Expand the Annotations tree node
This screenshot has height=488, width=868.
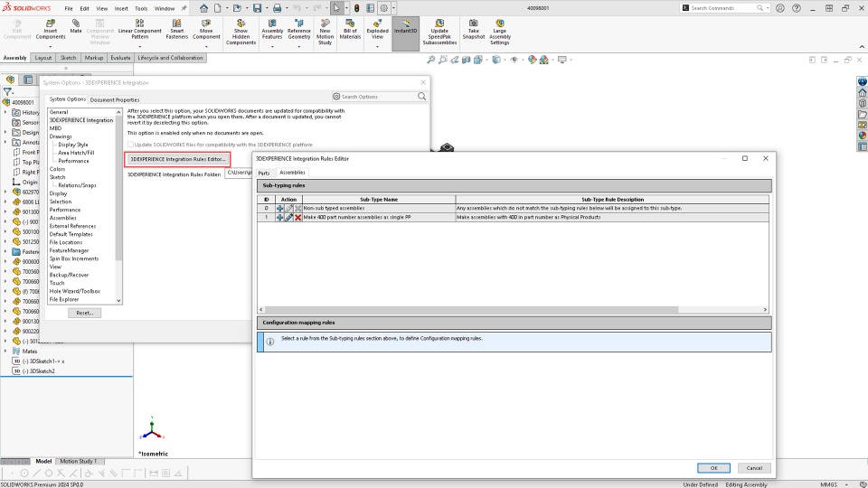coord(5,142)
